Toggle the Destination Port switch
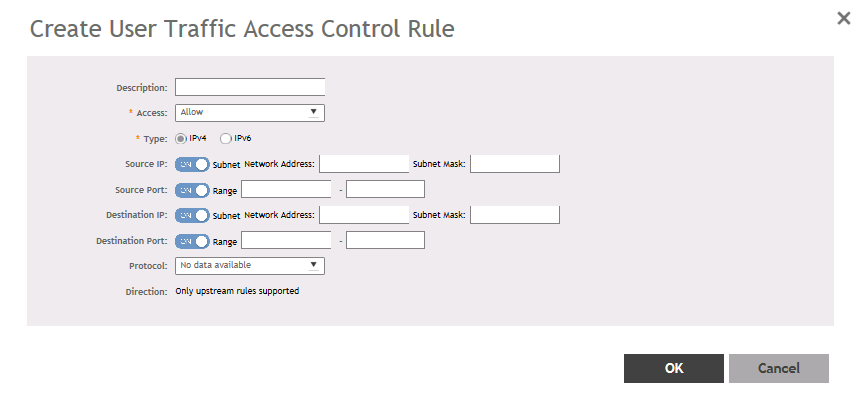 point(192,241)
